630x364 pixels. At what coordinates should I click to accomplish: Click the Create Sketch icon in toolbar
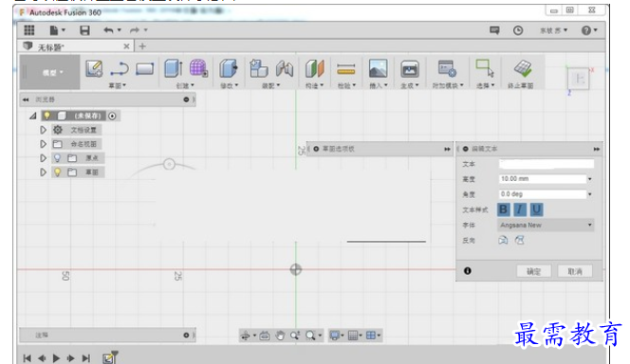94,68
